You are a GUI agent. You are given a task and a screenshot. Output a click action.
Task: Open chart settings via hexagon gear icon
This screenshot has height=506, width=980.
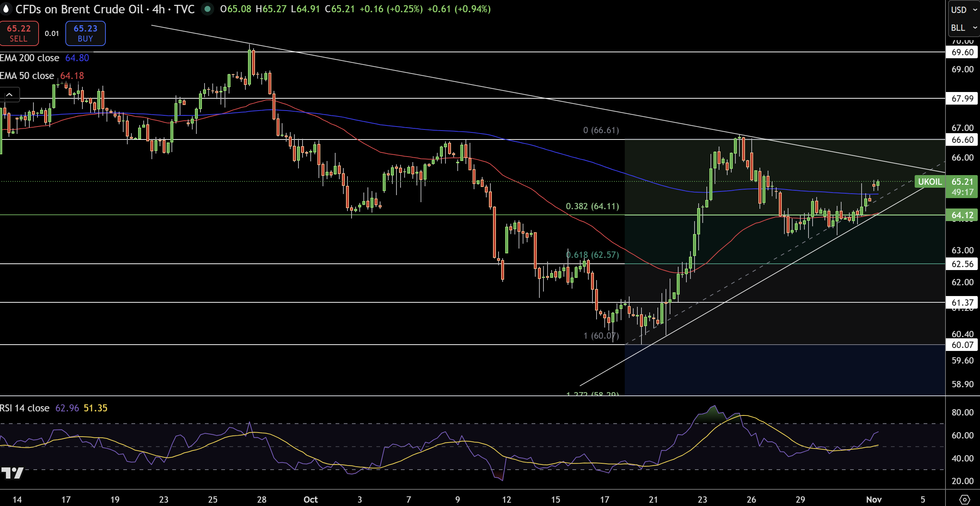[x=965, y=499]
